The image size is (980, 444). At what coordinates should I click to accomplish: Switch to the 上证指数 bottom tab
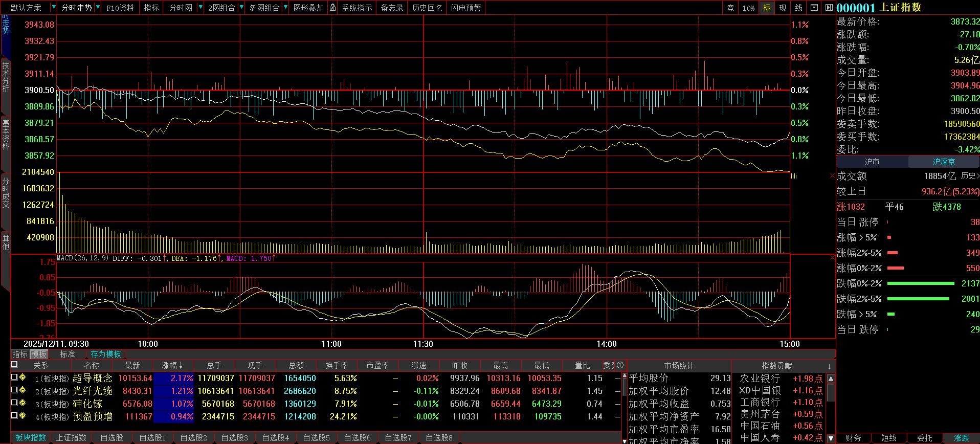point(71,438)
